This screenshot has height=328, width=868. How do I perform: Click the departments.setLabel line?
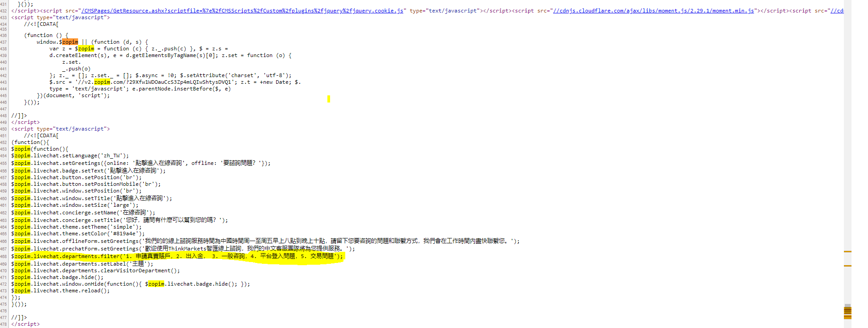pos(82,264)
